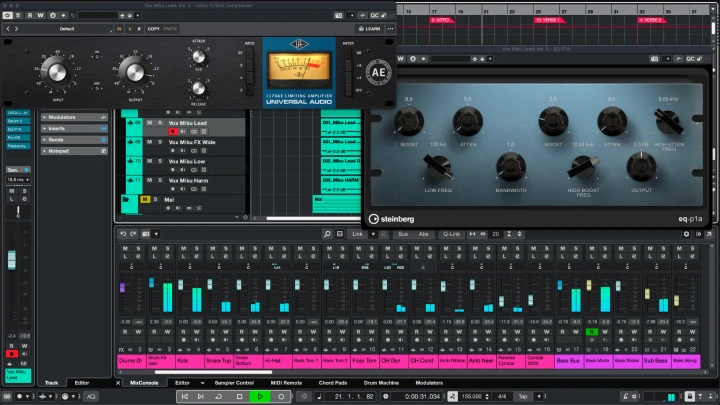Disable green Read button on Bass Mods channel

click(x=591, y=332)
